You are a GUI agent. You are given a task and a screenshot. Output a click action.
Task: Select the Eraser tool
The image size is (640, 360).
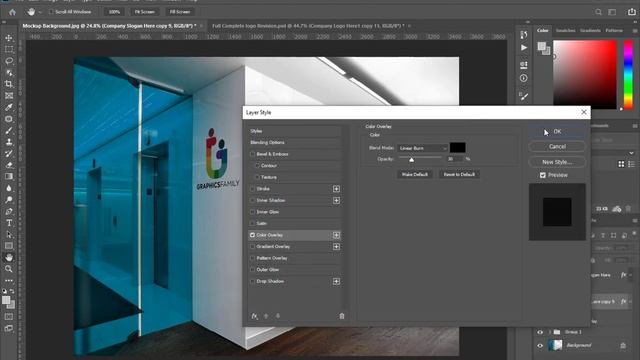(x=9, y=165)
